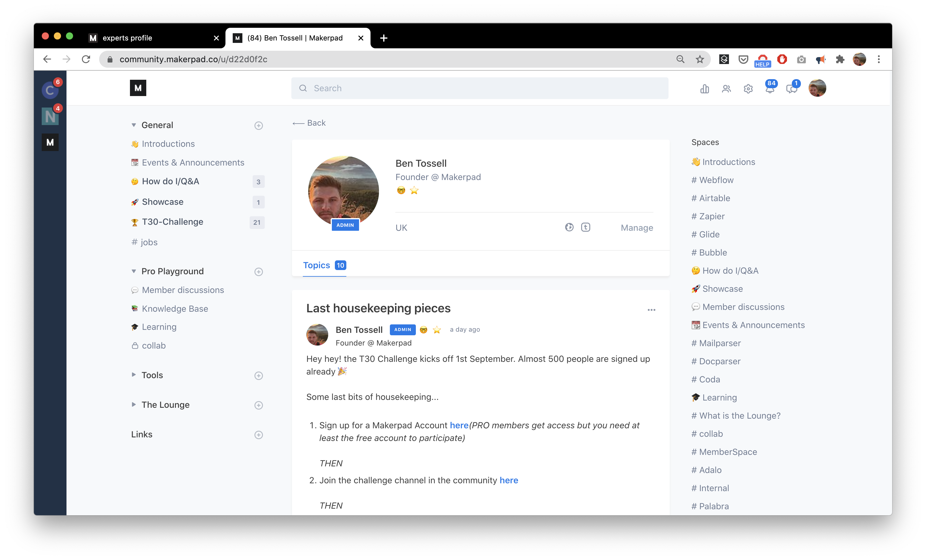Open the browser extensions puzzle icon
This screenshot has width=926, height=560.
[840, 59]
